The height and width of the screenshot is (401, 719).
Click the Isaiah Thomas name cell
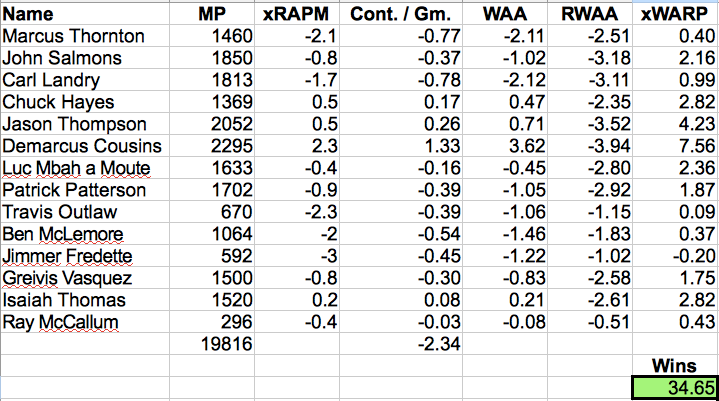click(85, 300)
